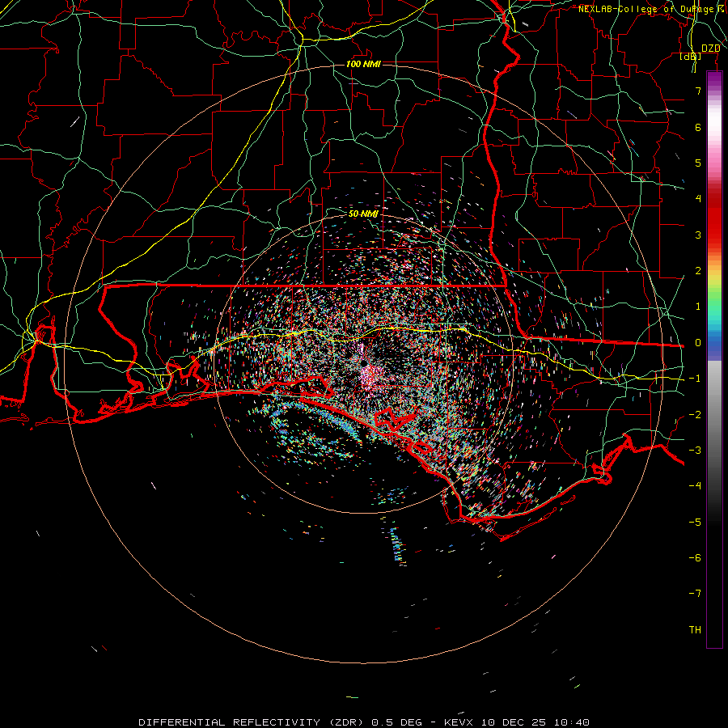Viewport: 728px width, 728px height.
Task: Click the -7 value on color scale
Action: pos(695,594)
